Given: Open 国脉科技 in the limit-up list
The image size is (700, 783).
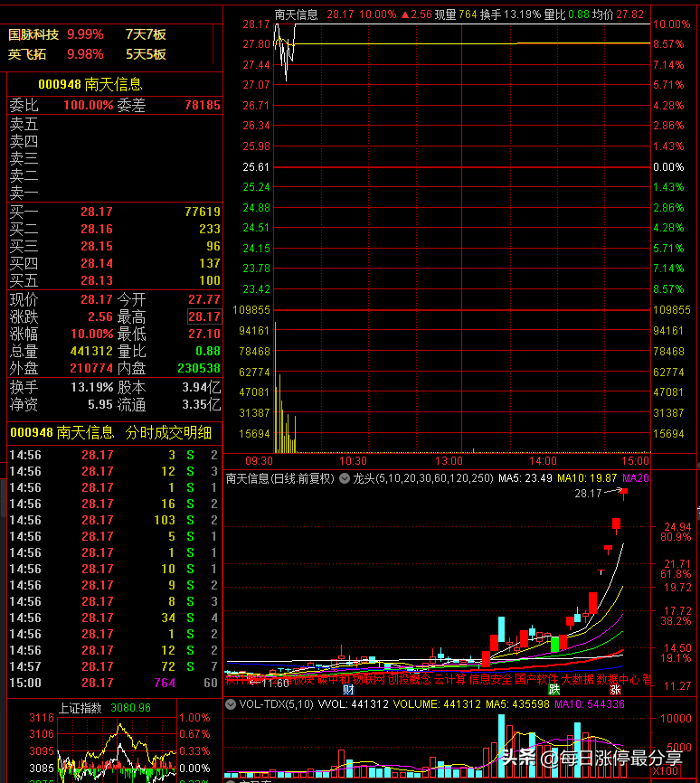Looking at the screenshot, I should [x=33, y=34].
